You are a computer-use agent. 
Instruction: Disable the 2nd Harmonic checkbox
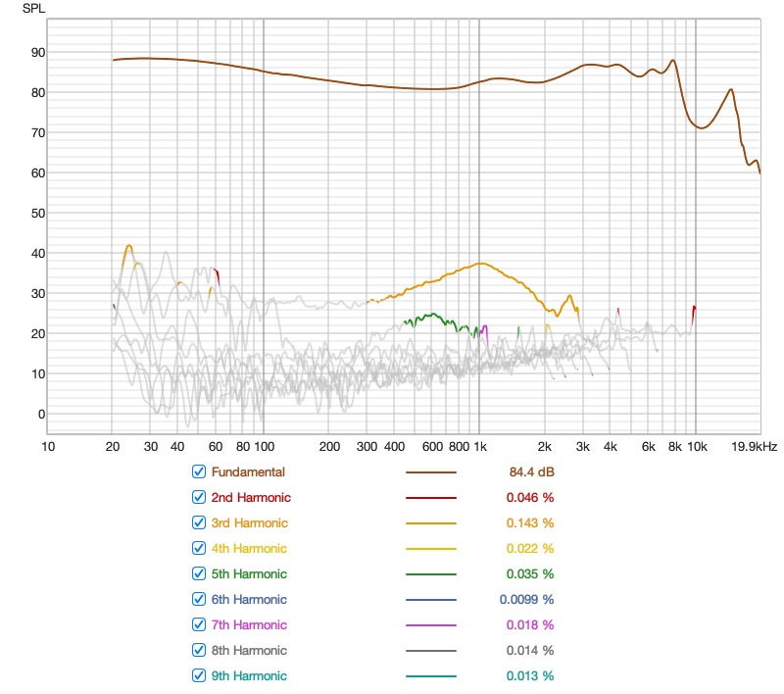[x=200, y=497]
